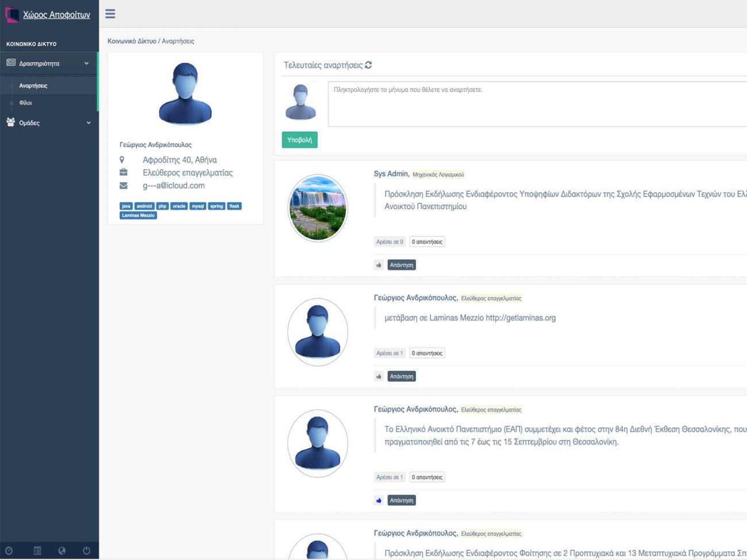The height and width of the screenshot is (560, 747).
Task: Click the envelope icon next to email address
Action: tap(123, 186)
